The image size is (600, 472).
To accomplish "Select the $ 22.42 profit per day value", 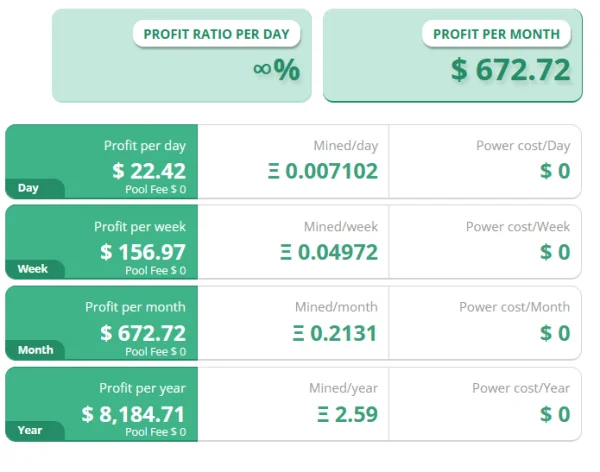I will click(x=149, y=171).
